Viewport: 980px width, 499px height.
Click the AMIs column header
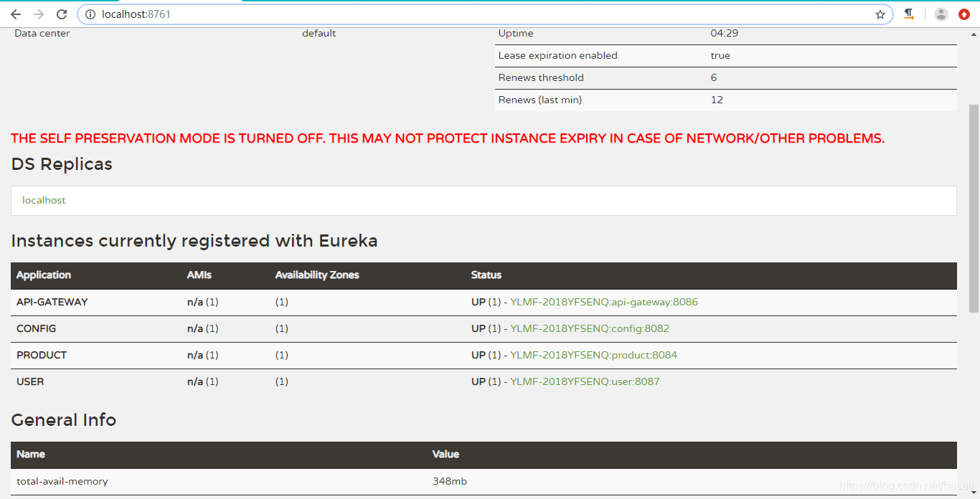point(199,275)
